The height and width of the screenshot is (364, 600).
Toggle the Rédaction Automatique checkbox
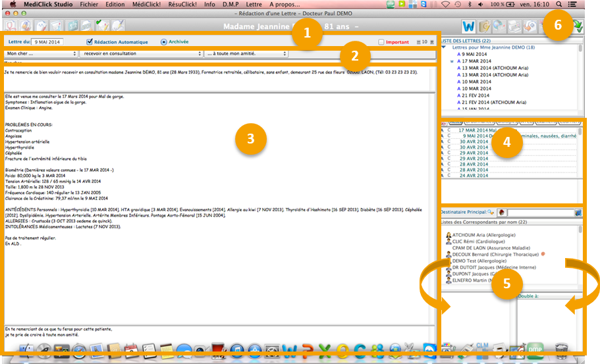coord(90,42)
